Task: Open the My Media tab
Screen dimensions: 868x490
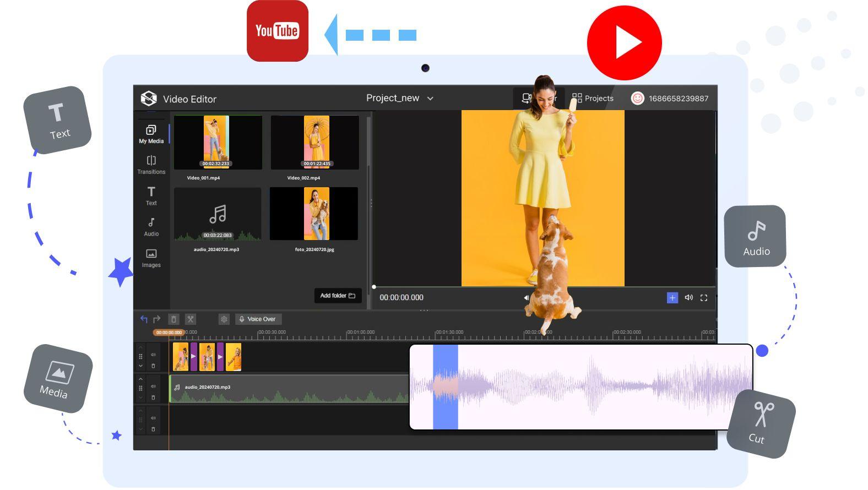Action: (151, 134)
